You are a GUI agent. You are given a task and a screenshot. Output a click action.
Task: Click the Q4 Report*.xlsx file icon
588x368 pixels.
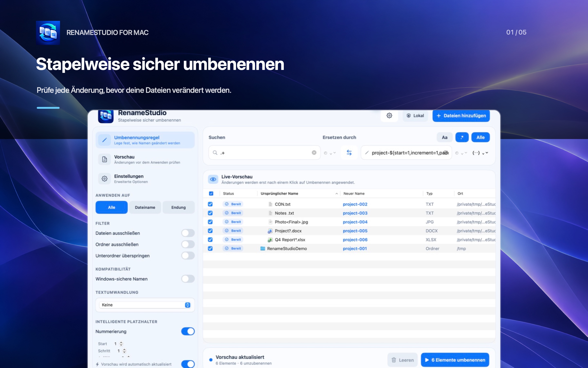coord(270,240)
